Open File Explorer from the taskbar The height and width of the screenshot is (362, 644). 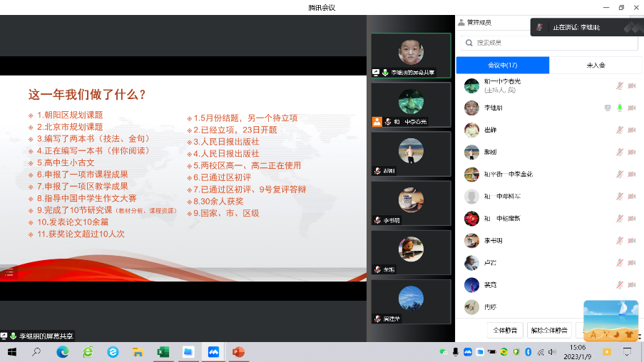137,352
